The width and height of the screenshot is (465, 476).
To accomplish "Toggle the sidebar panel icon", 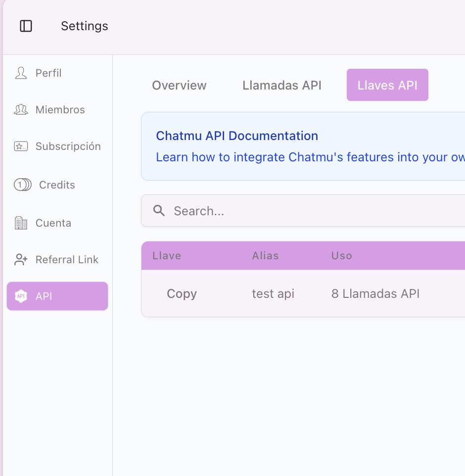I will coord(26,26).
